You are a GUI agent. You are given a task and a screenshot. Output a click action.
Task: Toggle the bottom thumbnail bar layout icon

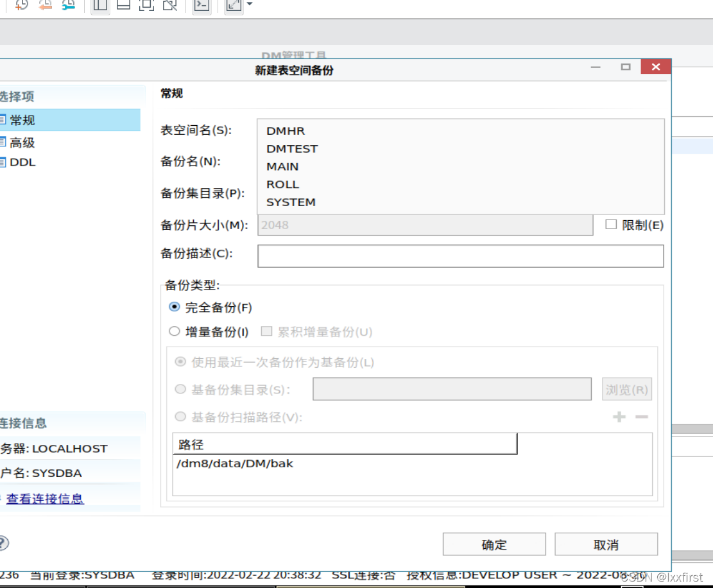pyautogui.click(x=123, y=4)
